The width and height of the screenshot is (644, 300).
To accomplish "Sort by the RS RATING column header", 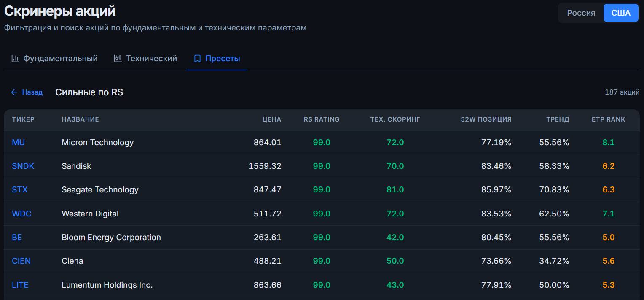I will 322,119.
